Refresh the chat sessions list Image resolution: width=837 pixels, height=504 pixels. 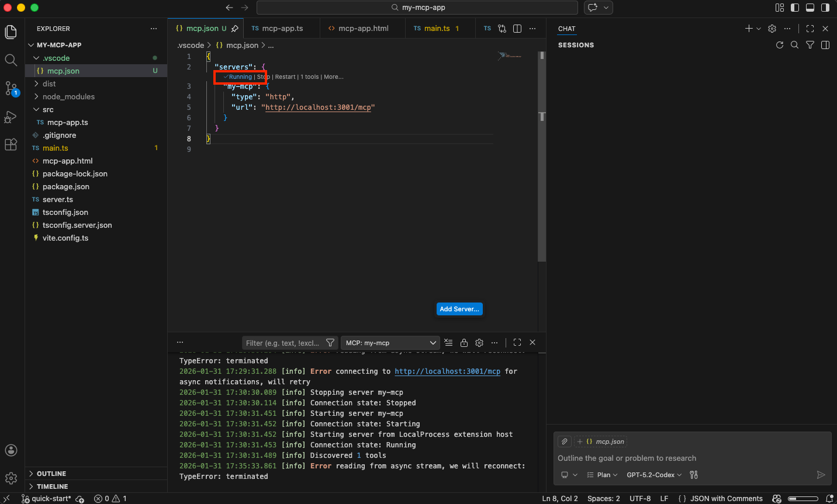(780, 45)
